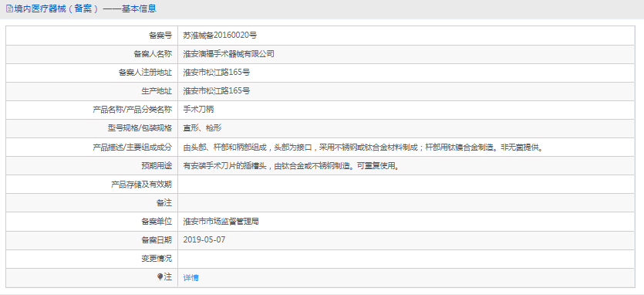Click the 预期用途 row label
This screenshot has height=295, width=644.
click(157, 166)
